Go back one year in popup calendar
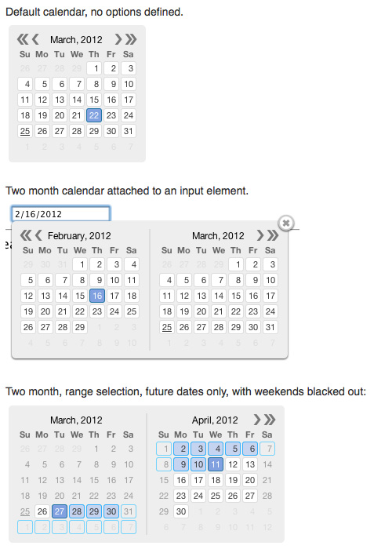392x560 pixels. point(26,235)
